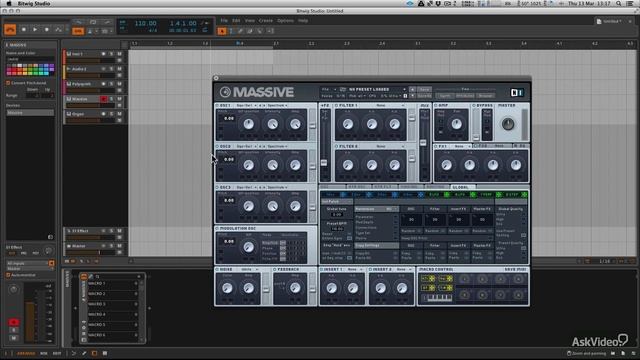
Task: Click the OSC1 Wt-position knob
Action: point(249,124)
